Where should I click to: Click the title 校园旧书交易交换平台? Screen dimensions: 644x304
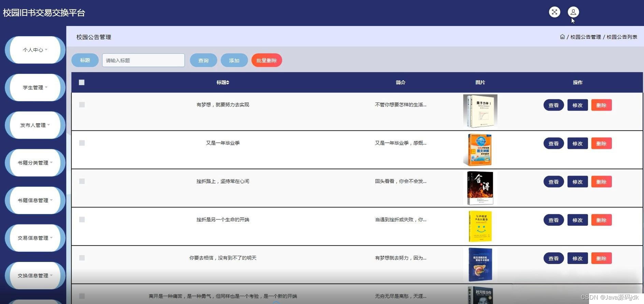click(x=44, y=13)
